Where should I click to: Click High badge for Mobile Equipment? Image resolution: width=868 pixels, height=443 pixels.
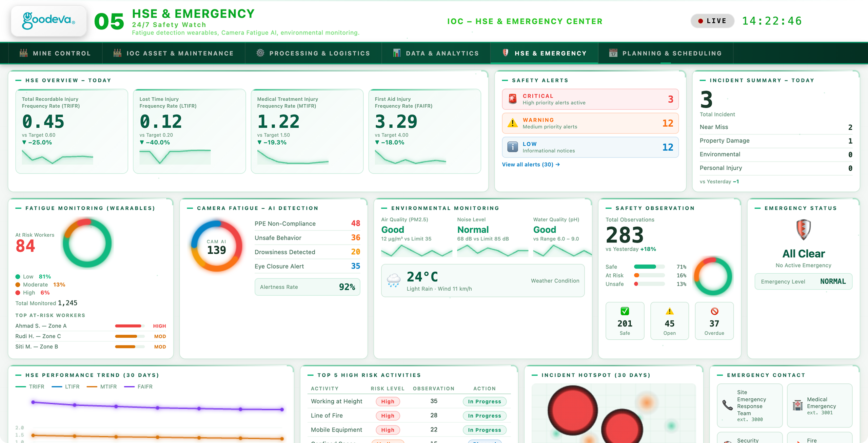[388, 430]
